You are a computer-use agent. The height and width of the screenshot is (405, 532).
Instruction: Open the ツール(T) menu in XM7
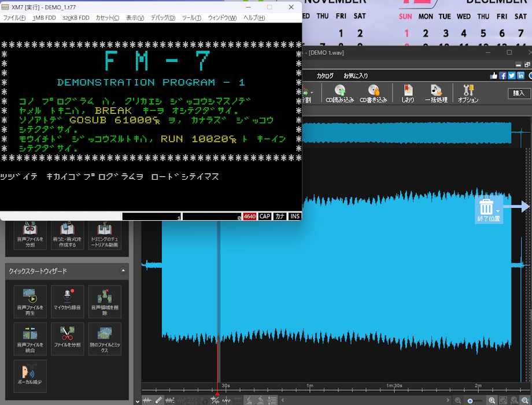pos(192,18)
